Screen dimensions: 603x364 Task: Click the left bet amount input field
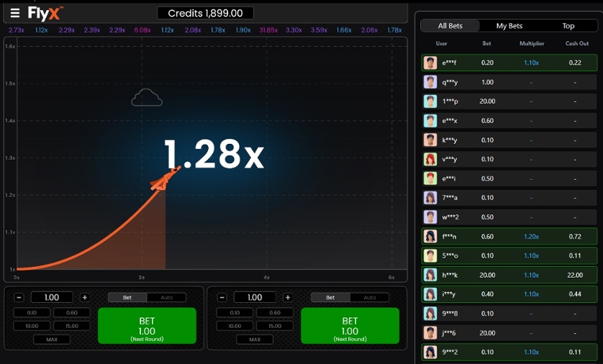point(52,297)
